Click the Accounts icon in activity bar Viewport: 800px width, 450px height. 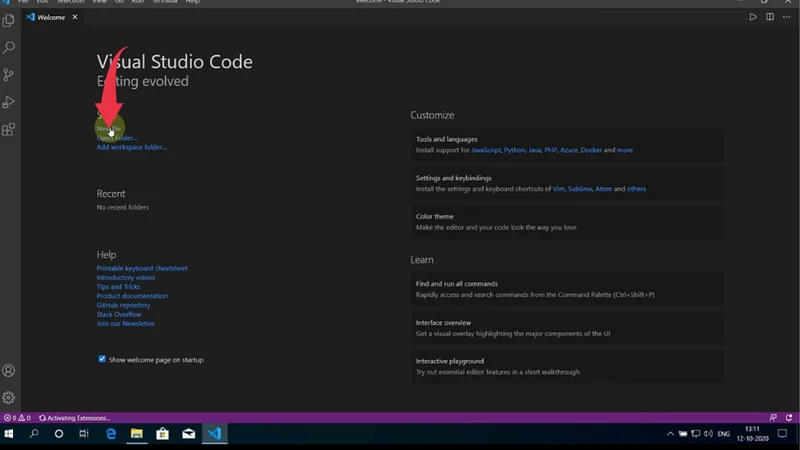[9, 371]
